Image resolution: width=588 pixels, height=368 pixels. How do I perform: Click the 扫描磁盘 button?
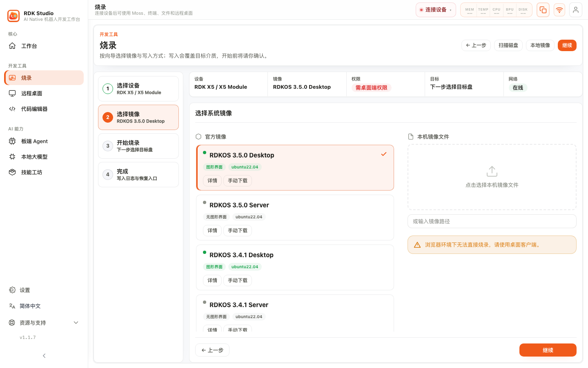508,45
